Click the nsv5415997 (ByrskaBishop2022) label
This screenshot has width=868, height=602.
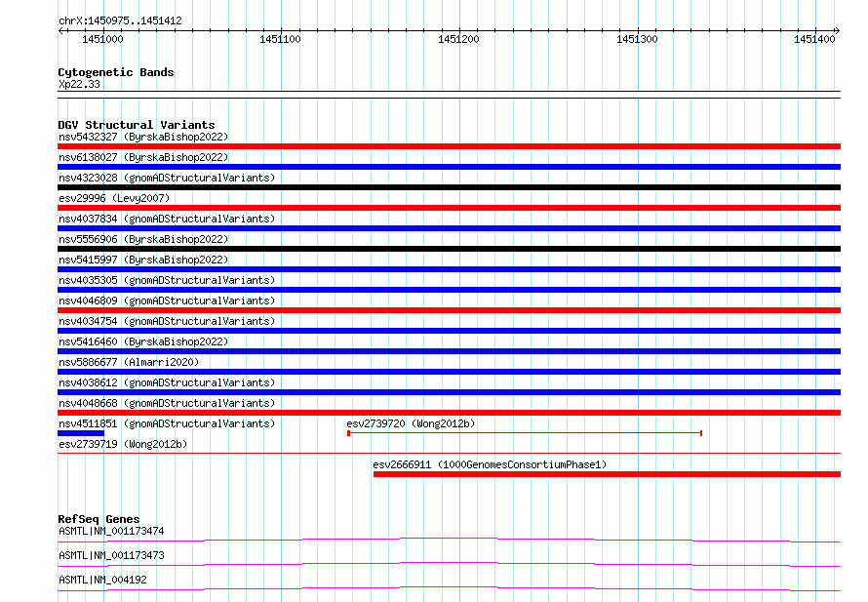143,260
